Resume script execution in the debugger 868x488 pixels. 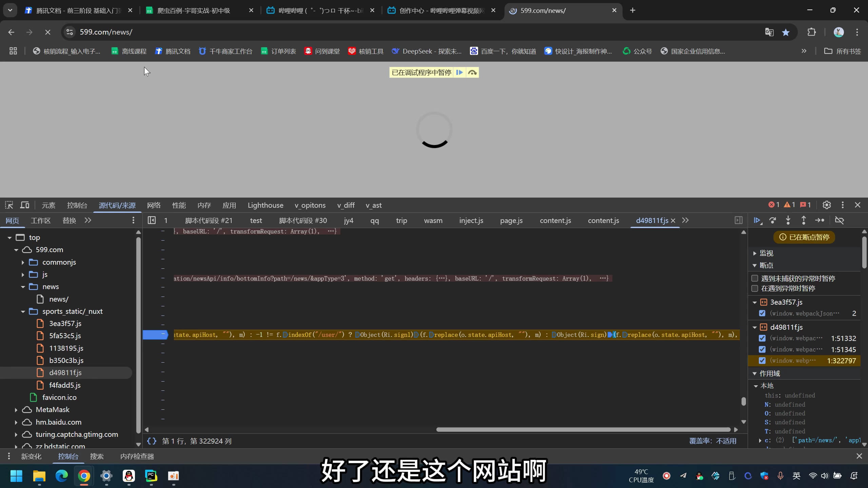click(x=757, y=220)
